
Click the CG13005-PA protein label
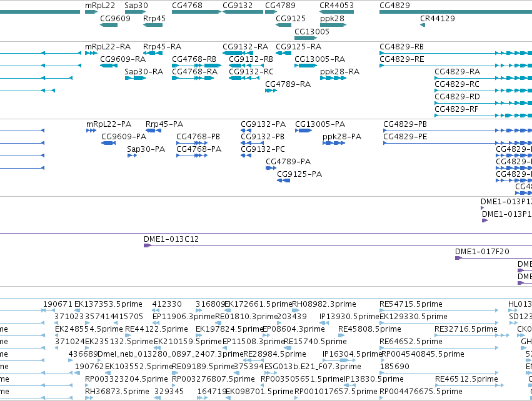(320, 124)
